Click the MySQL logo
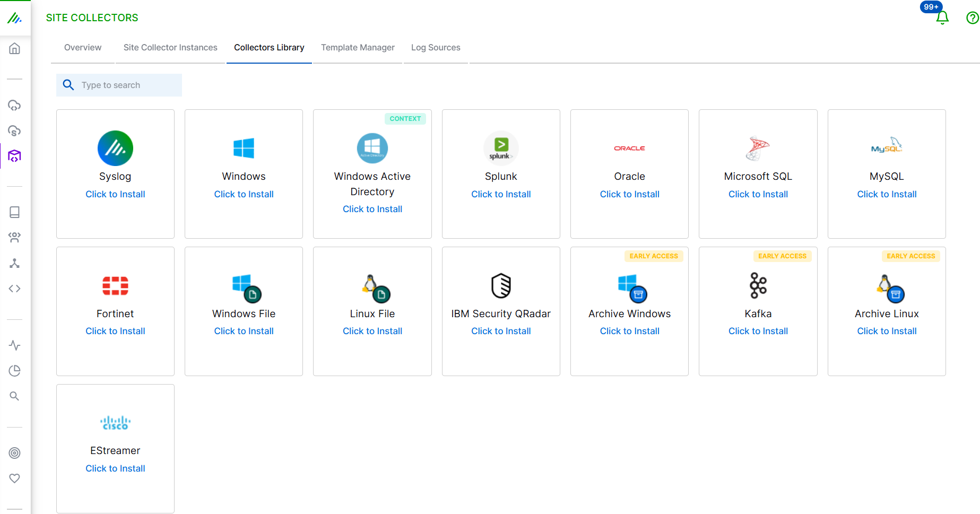 pyautogui.click(x=887, y=145)
